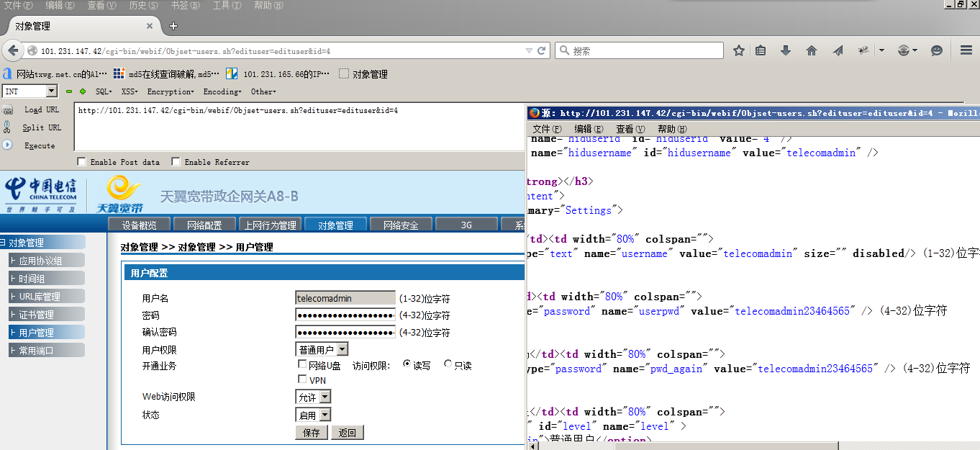980x450 pixels.
Task: Open the XSS dropdown menu in HackBar
Action: 130,91
